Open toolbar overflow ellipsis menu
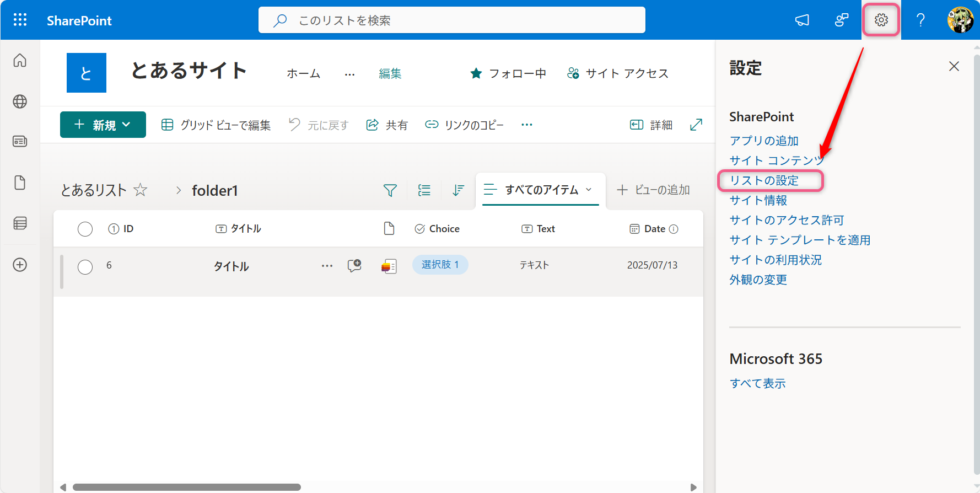Viewport: 980px width, 493px height. 527,125
